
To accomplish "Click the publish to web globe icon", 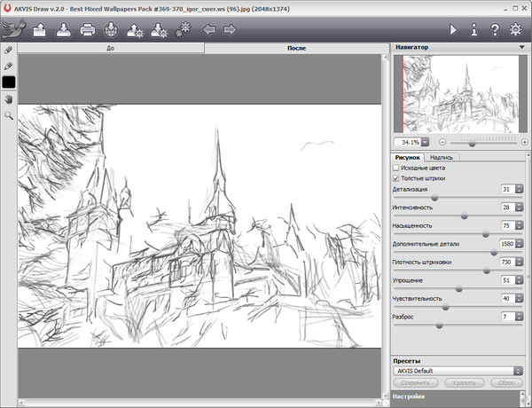I will [x=112, y=30].
